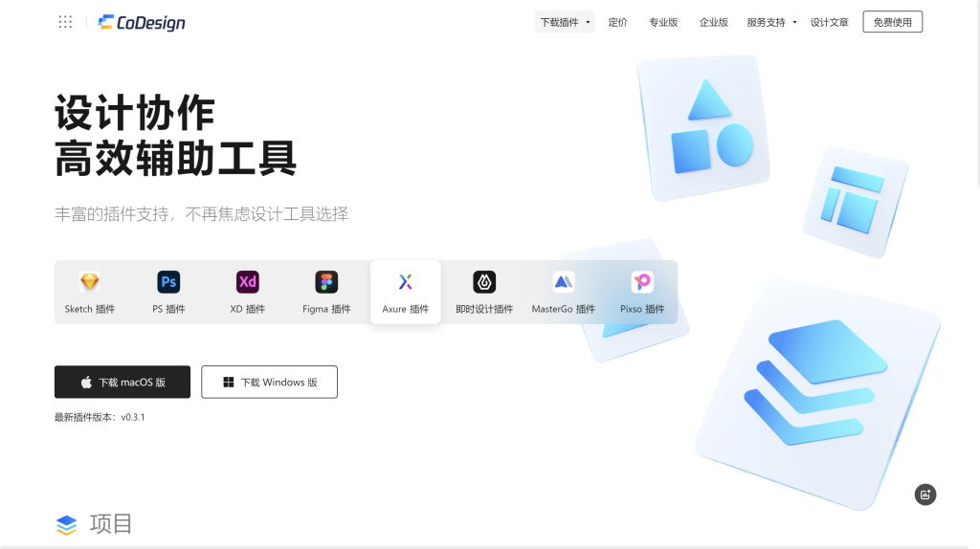Viewport: 980px width, 549px height.
Task: Download the macOS version
Action: pos(122,382)
